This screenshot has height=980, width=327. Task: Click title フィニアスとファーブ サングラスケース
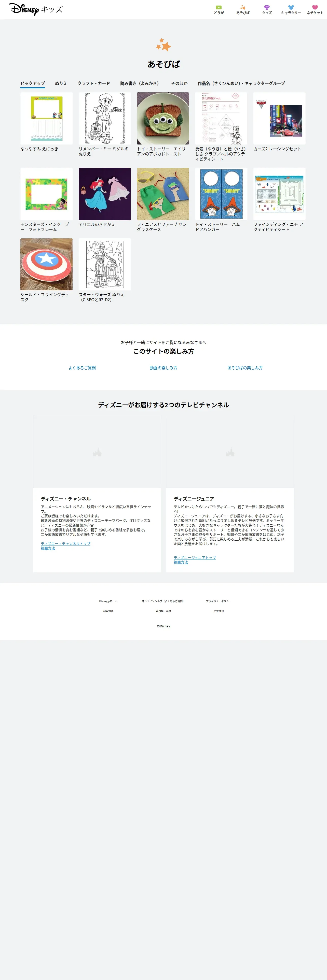[162, 227]
